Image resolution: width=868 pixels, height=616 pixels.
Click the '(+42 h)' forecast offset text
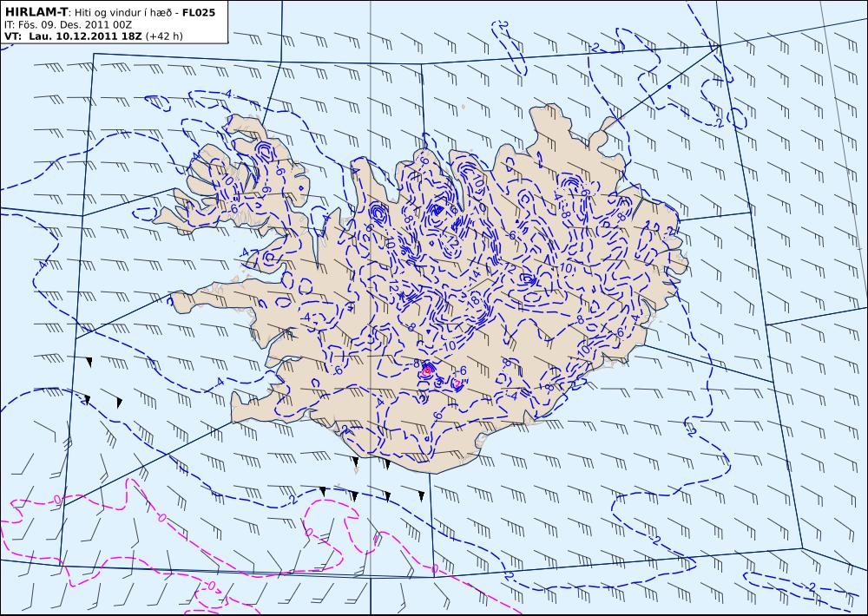164,36
